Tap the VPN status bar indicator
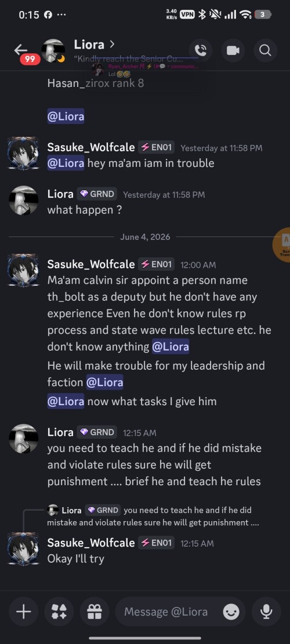Viewport: 290px width, 644px height. click(x=187, y=14)
